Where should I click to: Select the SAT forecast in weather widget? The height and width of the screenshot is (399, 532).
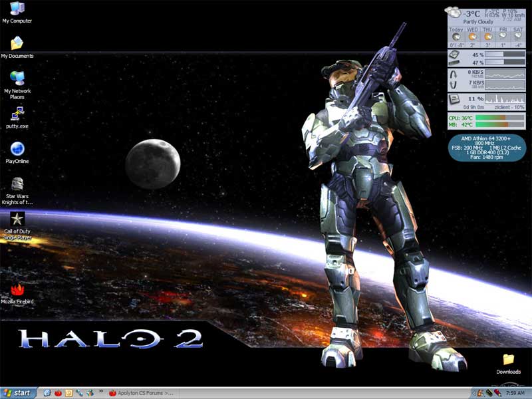pyautogui.click(x=519, y=37)
